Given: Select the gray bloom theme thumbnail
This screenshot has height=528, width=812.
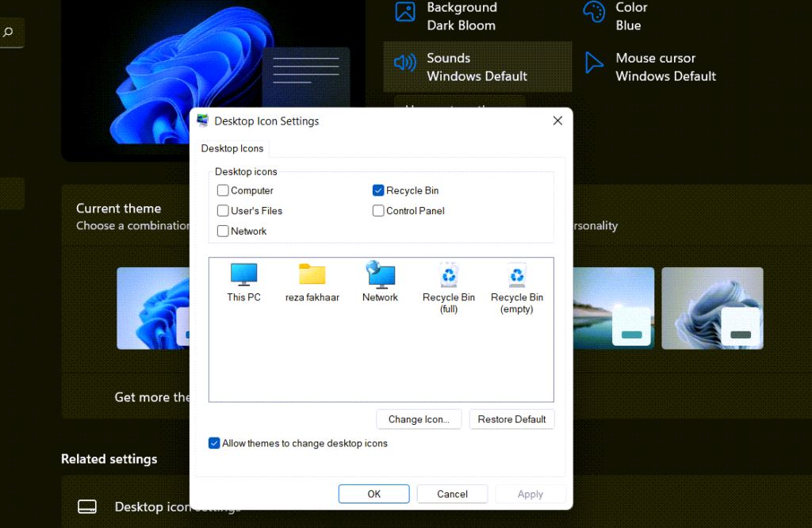Looking at the screenshot, I should point(712,308).
